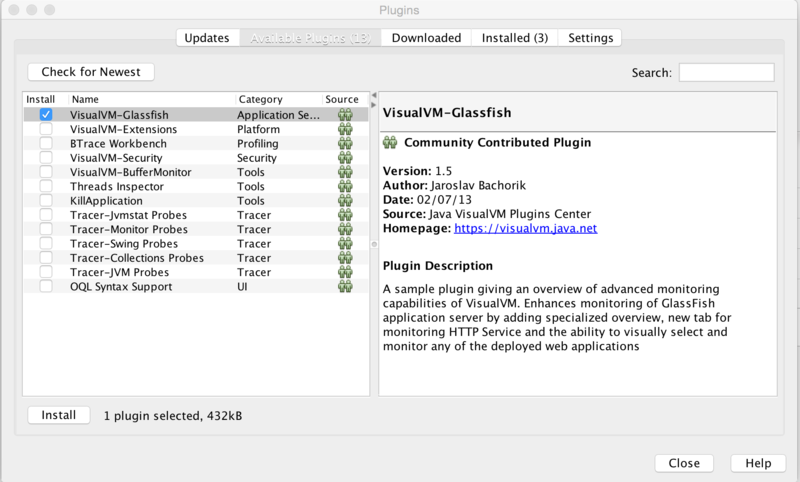Click the community source icon for VisualVM-Glassfish
This screenshot has width=800, height=482.
click(x=345, y=115)
